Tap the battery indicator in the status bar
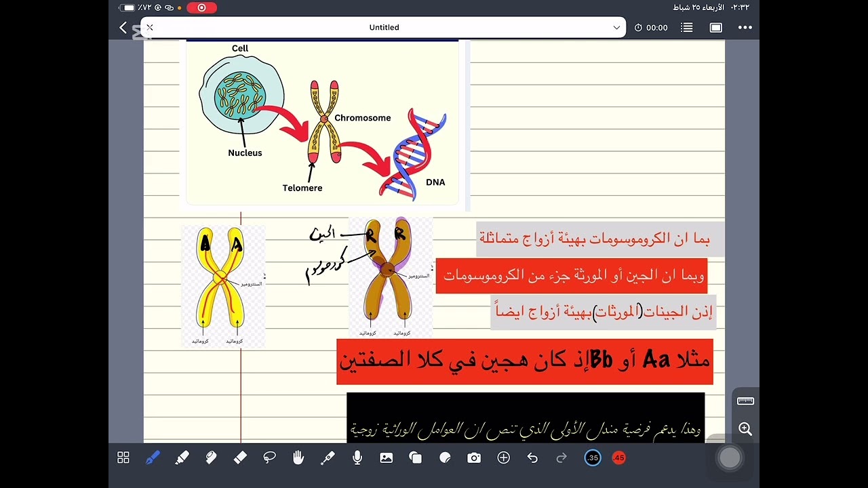 129,7
